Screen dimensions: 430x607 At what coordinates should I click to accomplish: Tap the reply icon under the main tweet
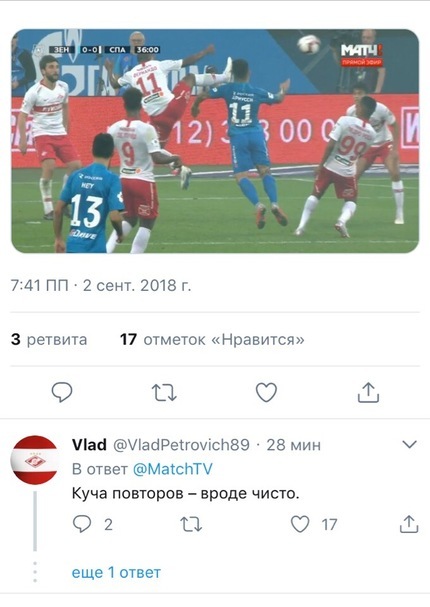(62, 392)
